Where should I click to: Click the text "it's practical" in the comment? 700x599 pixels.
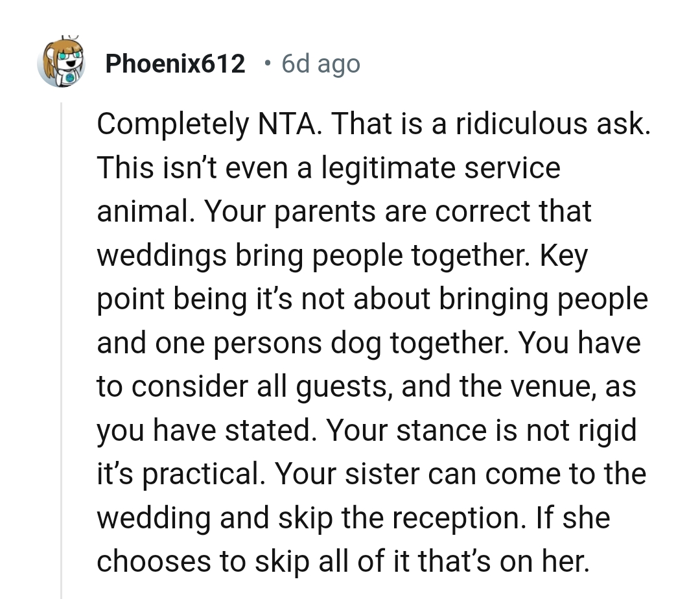[x=180, y=475]
